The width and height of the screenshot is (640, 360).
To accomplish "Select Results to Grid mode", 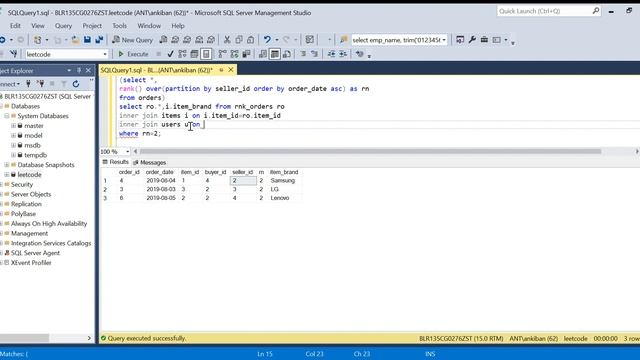I will [x=275, y=54].
